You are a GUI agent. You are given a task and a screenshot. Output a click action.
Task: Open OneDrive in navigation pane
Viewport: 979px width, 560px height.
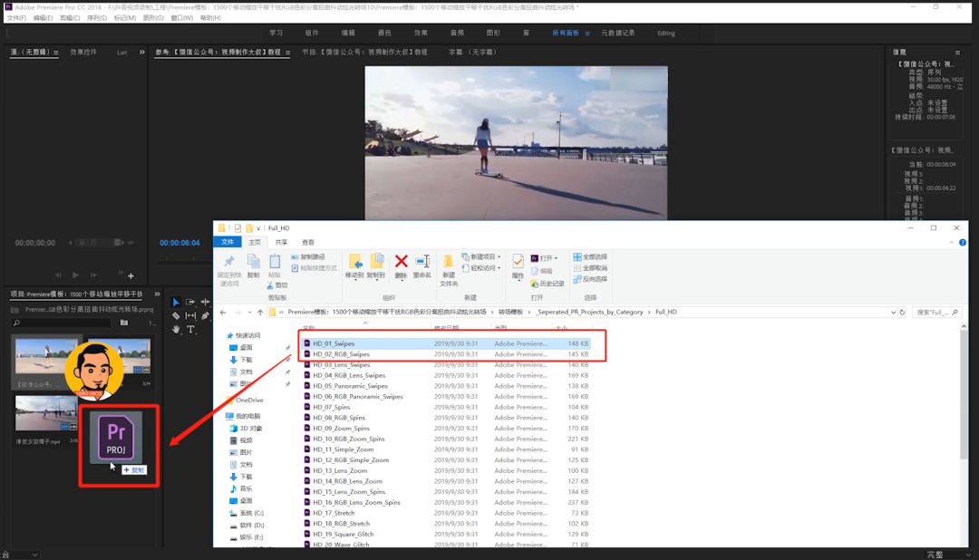point(249,401)
